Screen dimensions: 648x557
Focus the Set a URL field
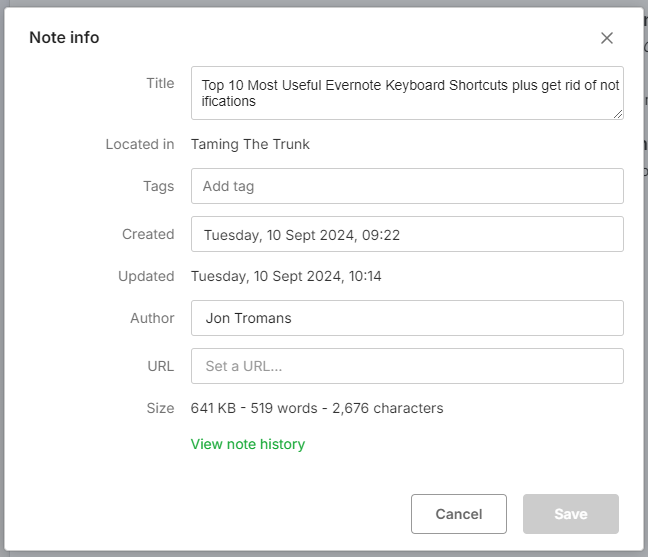pyautogui.click(x=407, y=366)
